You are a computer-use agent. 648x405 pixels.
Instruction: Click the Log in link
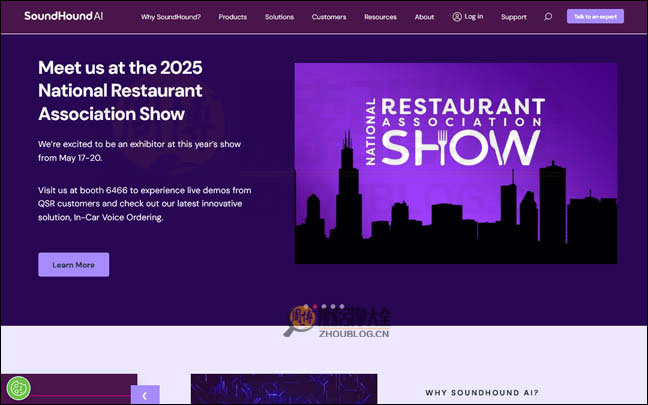pos(474,17)
